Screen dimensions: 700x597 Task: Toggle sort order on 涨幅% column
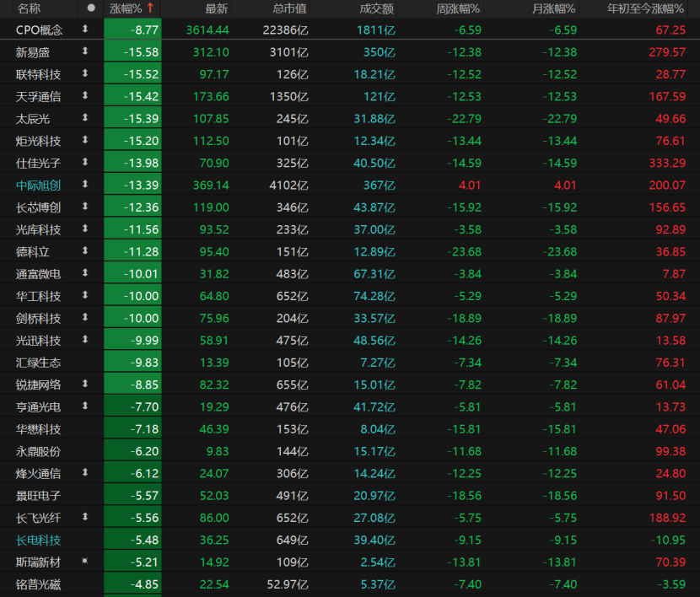click(x=126, y=8)
